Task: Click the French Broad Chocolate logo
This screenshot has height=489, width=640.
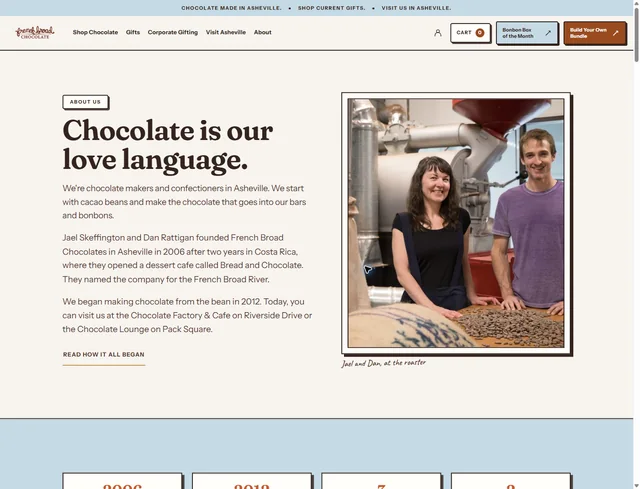Action: [35, 33]
